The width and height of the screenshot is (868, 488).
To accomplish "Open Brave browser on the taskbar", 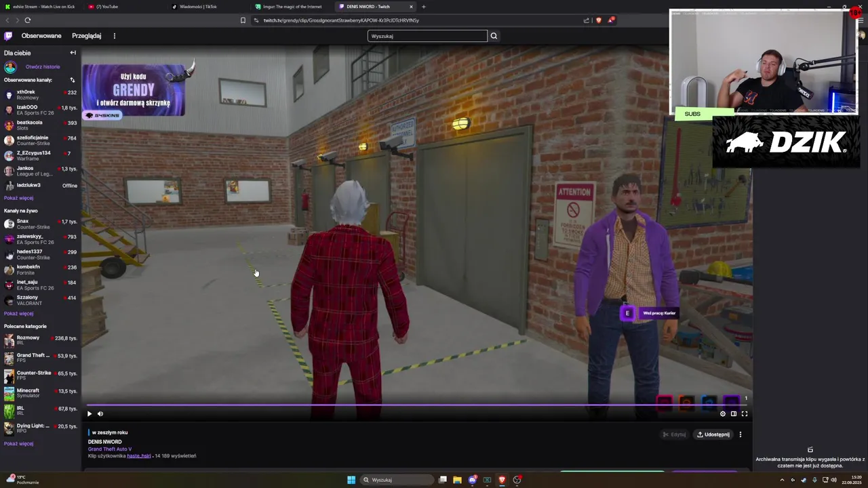I will click(502, 480).
